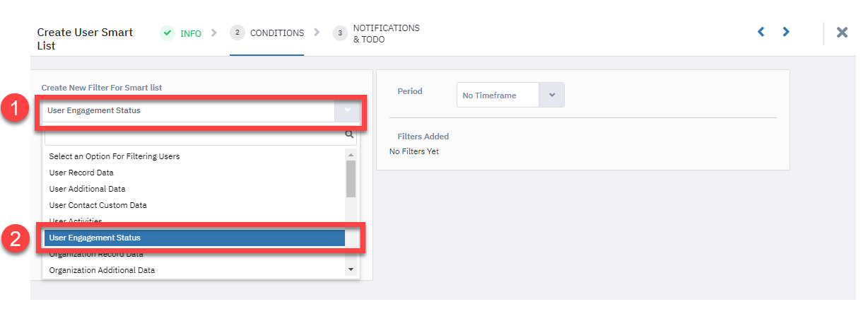Expand the Period timeframe dropdown
Screen dimensions: 868x314
pos(551,95)
